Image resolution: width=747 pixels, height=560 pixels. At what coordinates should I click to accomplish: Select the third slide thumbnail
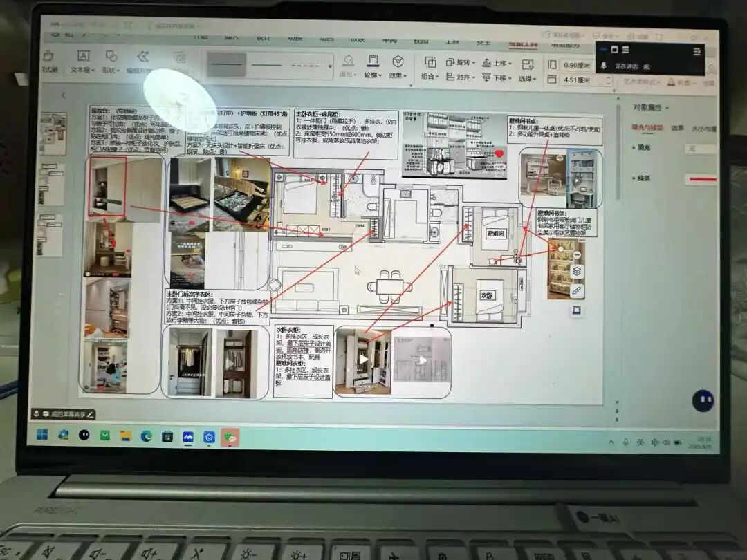pos(50,235)
